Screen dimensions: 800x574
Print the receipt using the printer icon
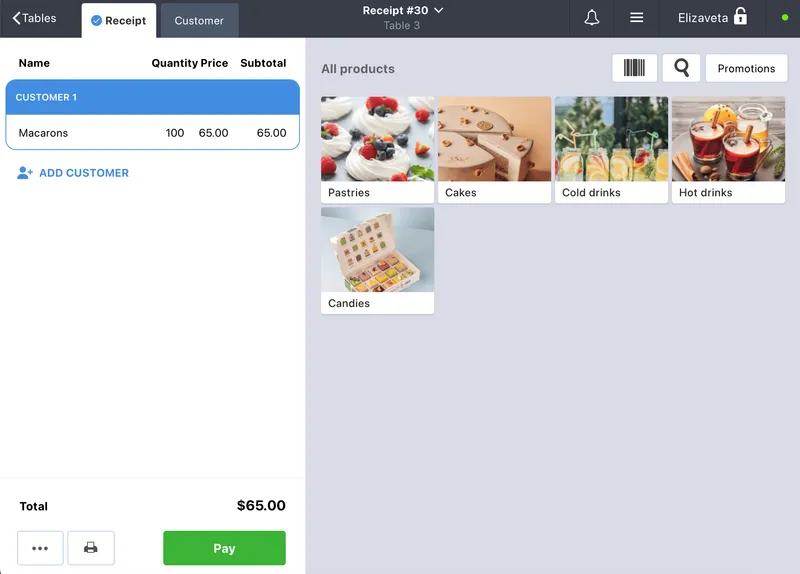(x=91, y=548)
